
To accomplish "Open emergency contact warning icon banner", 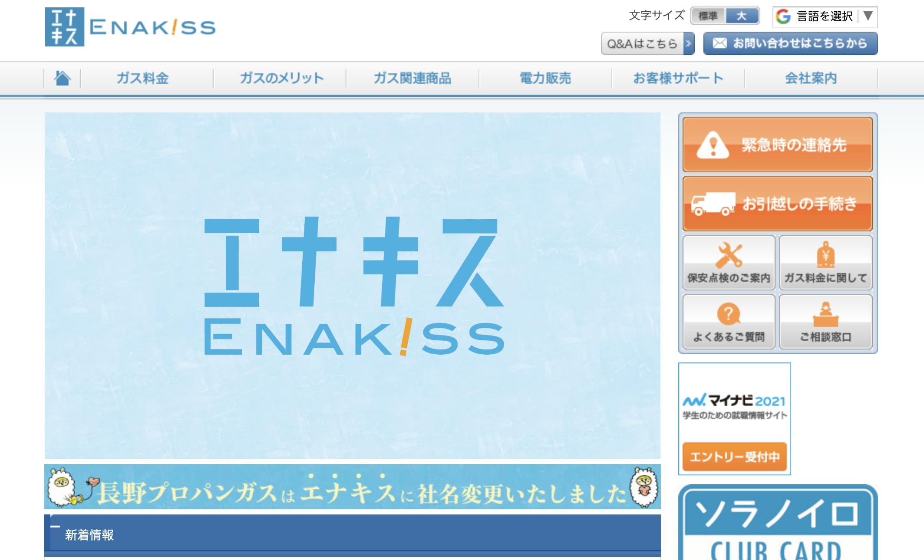I will pyautogui.click(x=777, y=145).
